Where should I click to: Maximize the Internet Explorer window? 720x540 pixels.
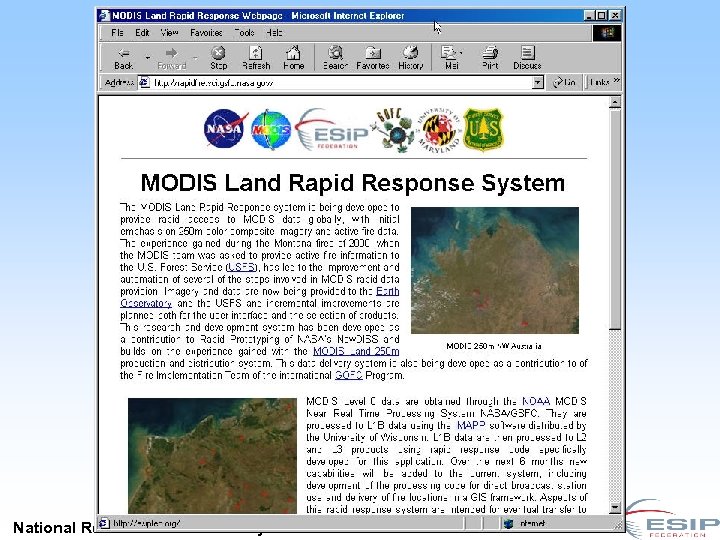[602, 15]
